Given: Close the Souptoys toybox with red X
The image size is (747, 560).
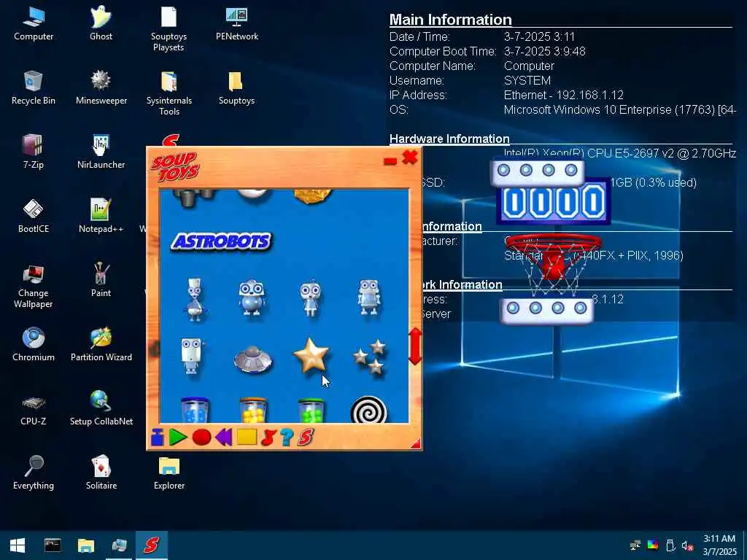Looking at the screenshot, I should click(x=410, y=157).
